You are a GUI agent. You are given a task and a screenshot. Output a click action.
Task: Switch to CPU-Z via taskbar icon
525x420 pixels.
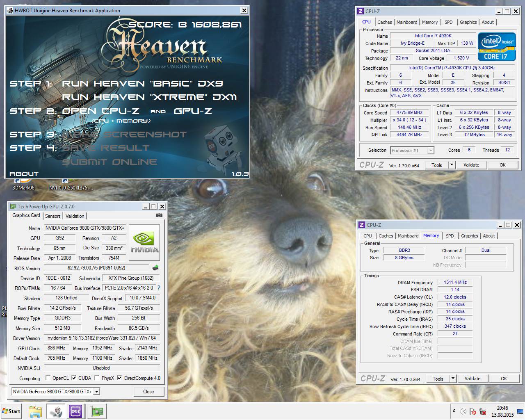[76, 411]
